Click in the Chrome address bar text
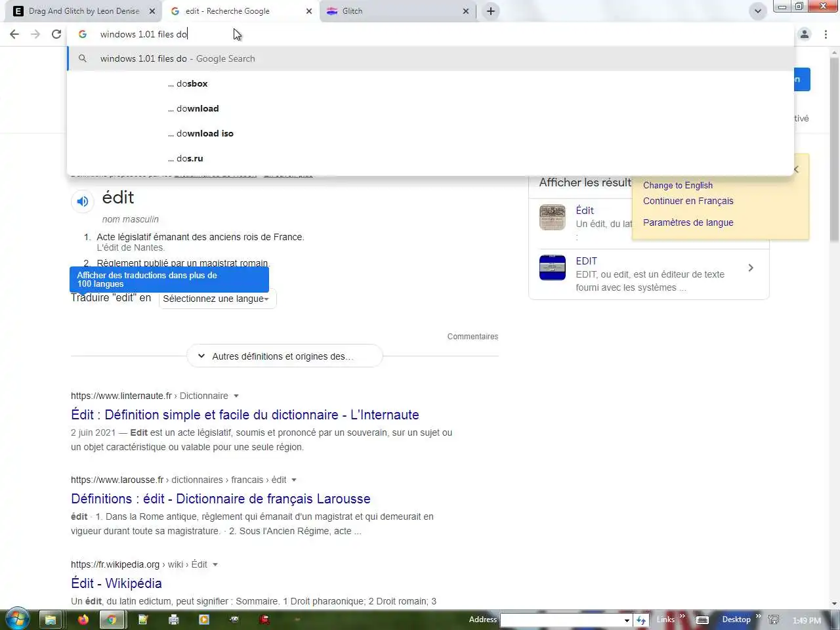This screenshot has height=630, width=840. [144, 34]
